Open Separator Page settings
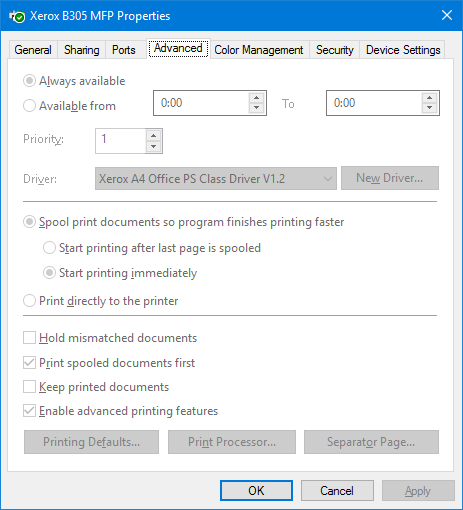 coord(371,442)
